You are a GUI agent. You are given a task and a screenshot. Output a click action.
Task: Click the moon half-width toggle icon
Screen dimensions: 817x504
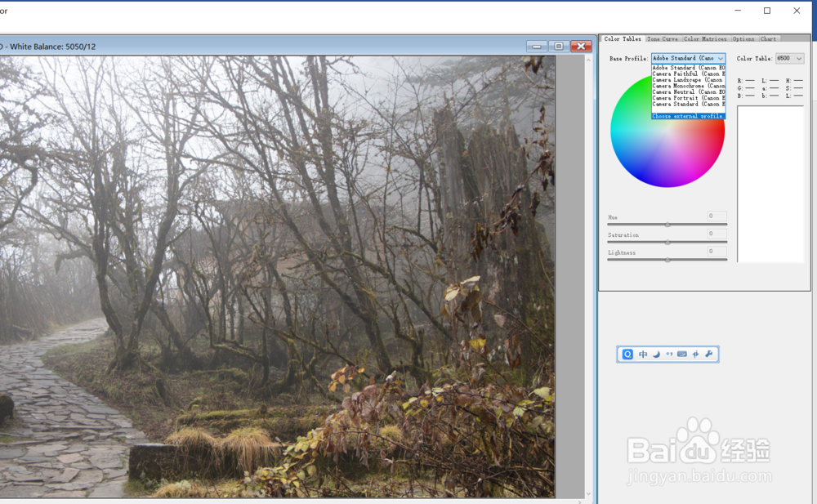click(657, 355)
